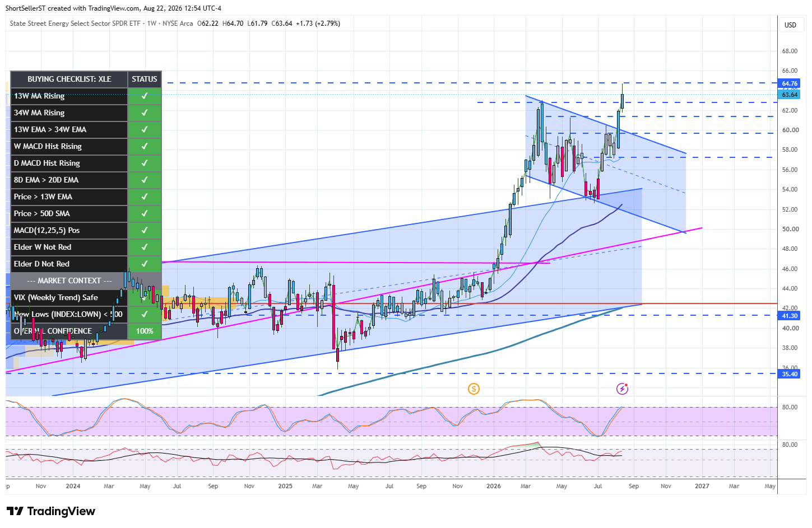812x528 pixels.
Task: Click the BUYING CHECKLIST: XLE header
Action: (x=69, y=79)
